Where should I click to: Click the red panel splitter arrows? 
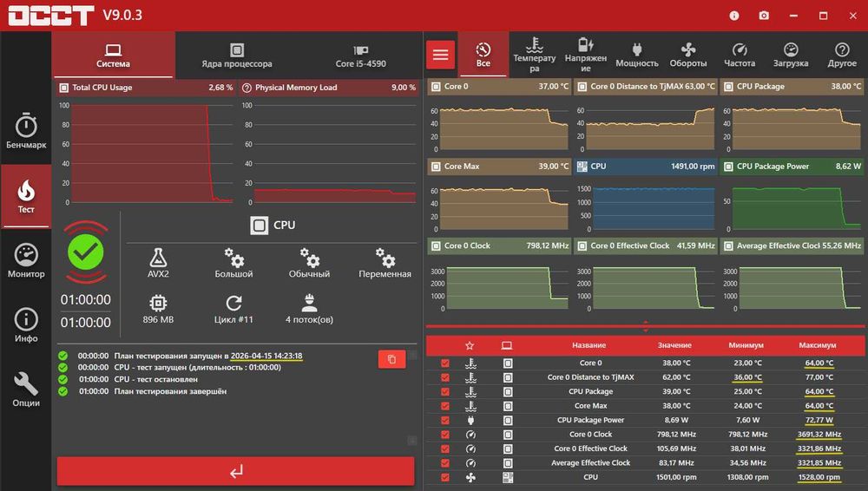pyautogui.click(x=646, y=326)
